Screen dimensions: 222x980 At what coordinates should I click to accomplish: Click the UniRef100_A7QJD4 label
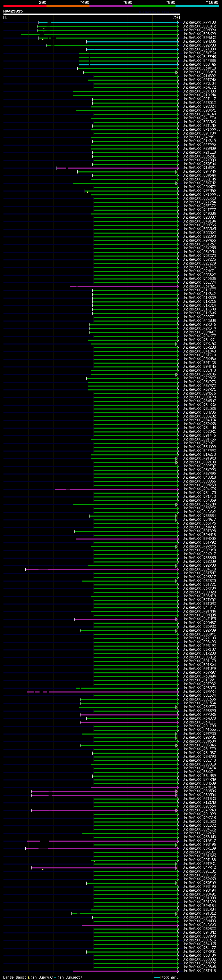199,83
